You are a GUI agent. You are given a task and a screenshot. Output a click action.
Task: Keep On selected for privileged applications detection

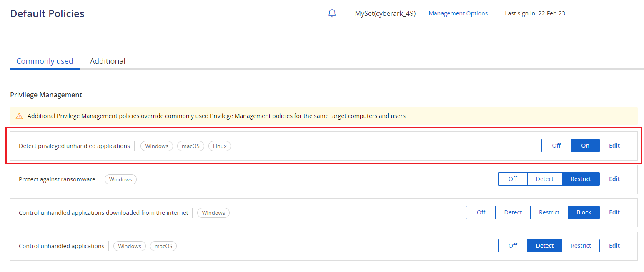coord(585,146)
